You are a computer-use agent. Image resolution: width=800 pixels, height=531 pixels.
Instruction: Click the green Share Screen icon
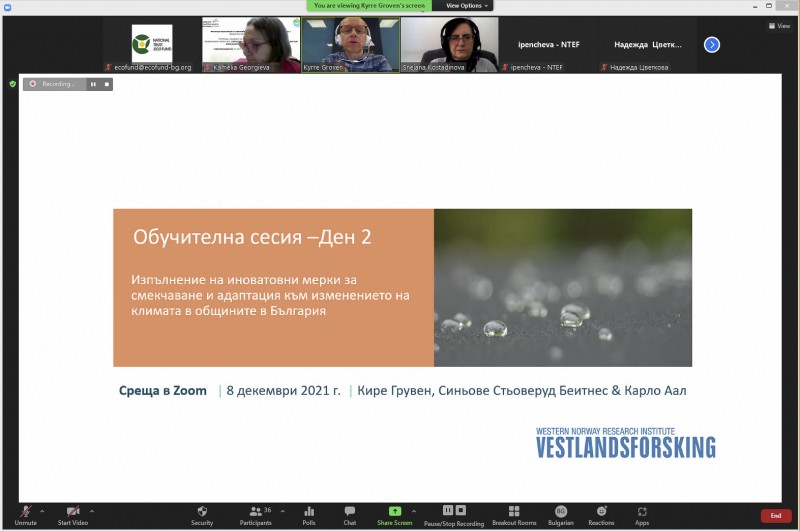click(394, 512)
